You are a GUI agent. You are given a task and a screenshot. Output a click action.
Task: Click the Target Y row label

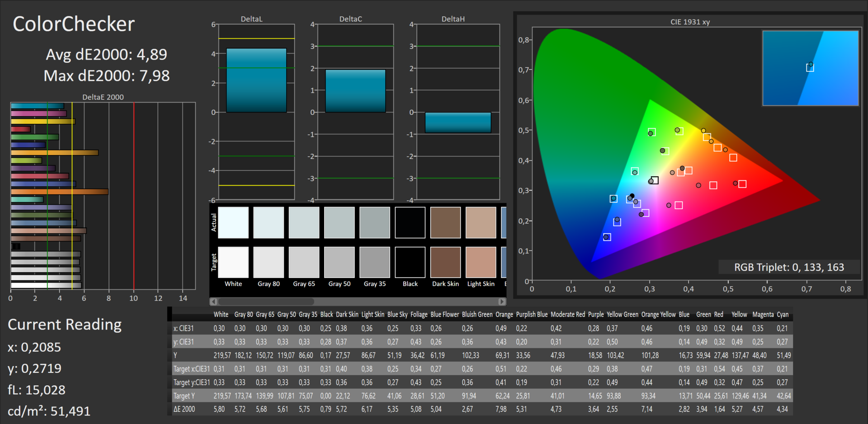pyautogui.click(x=184, y=396)
